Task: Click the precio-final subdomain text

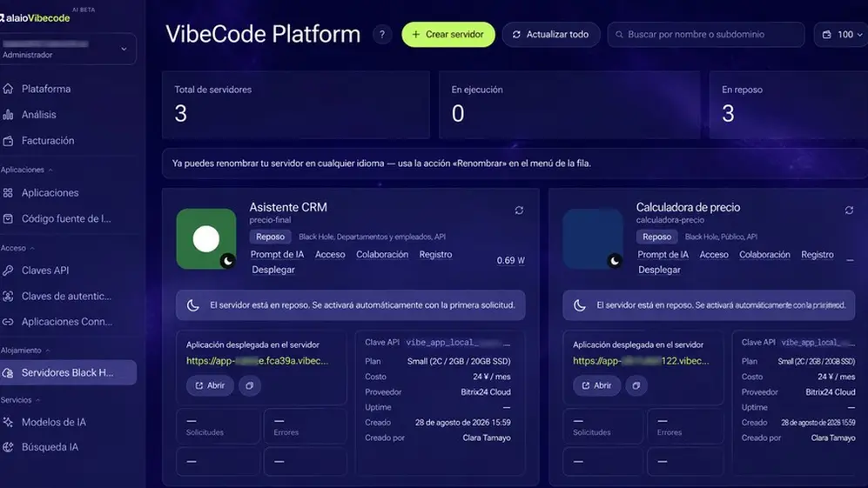Action: (x=270, y=220)
